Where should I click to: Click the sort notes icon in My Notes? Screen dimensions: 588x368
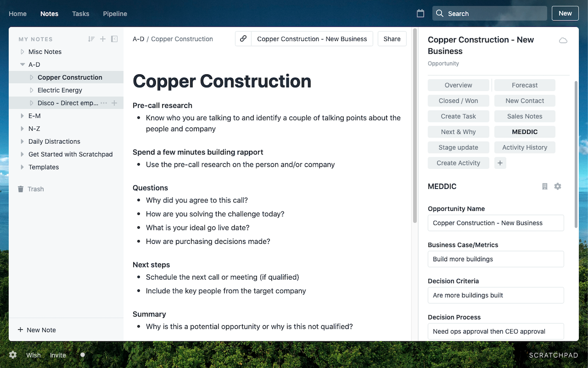[91, 39]
